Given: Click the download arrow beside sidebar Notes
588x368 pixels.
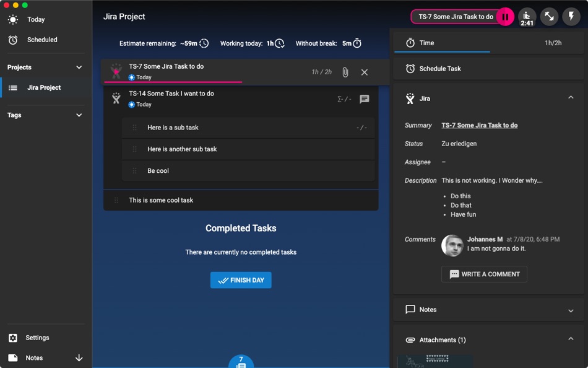Looking at the screenshot, I should (x=79, y=358).
